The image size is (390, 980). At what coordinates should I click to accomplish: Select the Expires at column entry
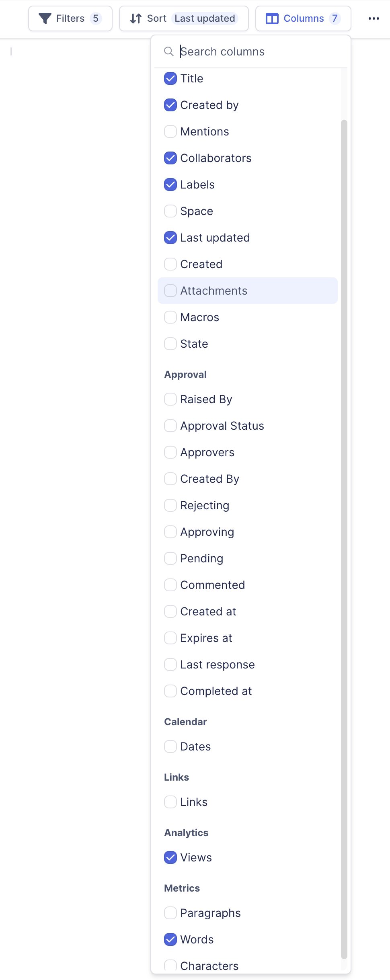point(206,638)
